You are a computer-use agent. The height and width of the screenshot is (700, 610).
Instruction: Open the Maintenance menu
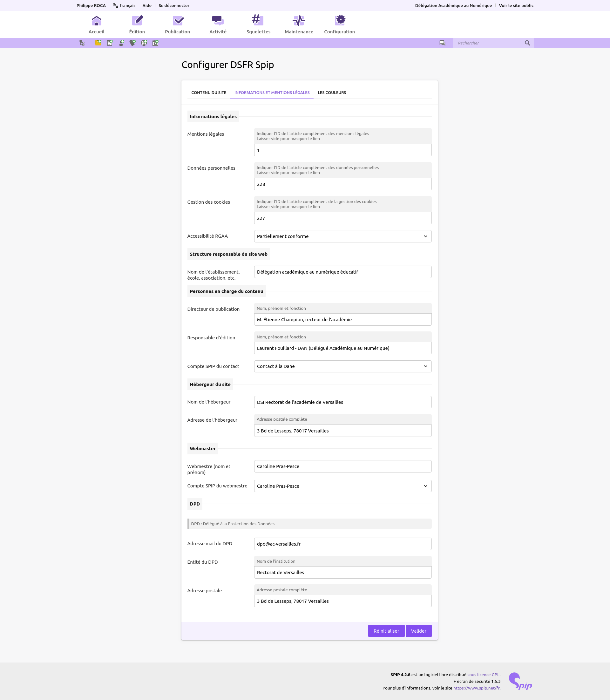(x=299, y=24)
